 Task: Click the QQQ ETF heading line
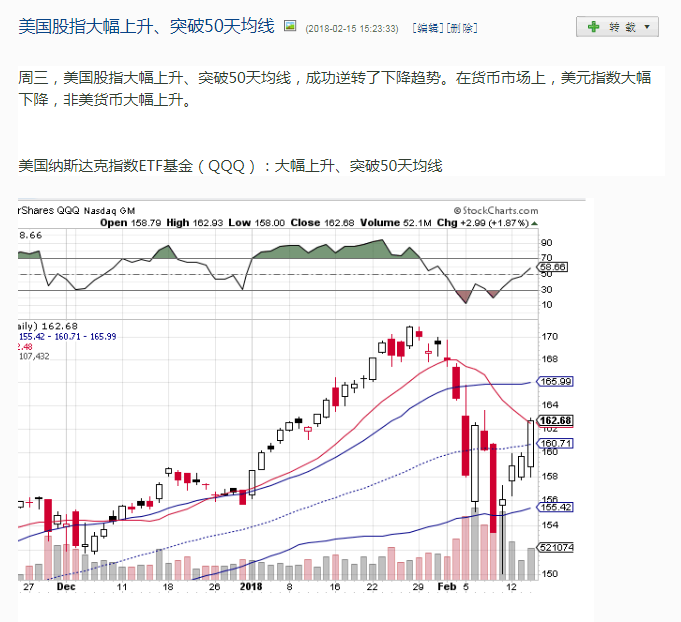pyautogui.click(x=230, y=165)
